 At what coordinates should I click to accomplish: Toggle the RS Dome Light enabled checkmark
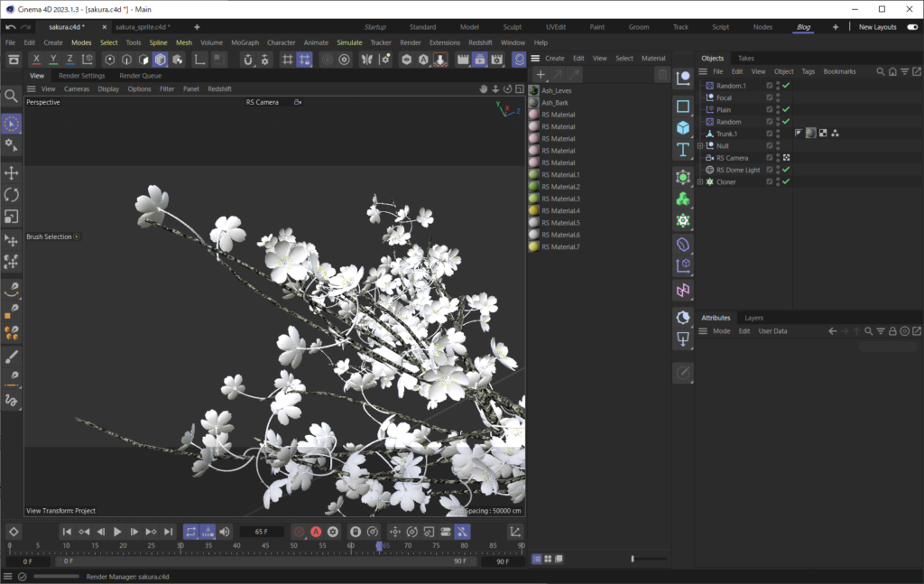tap(785, 169)
